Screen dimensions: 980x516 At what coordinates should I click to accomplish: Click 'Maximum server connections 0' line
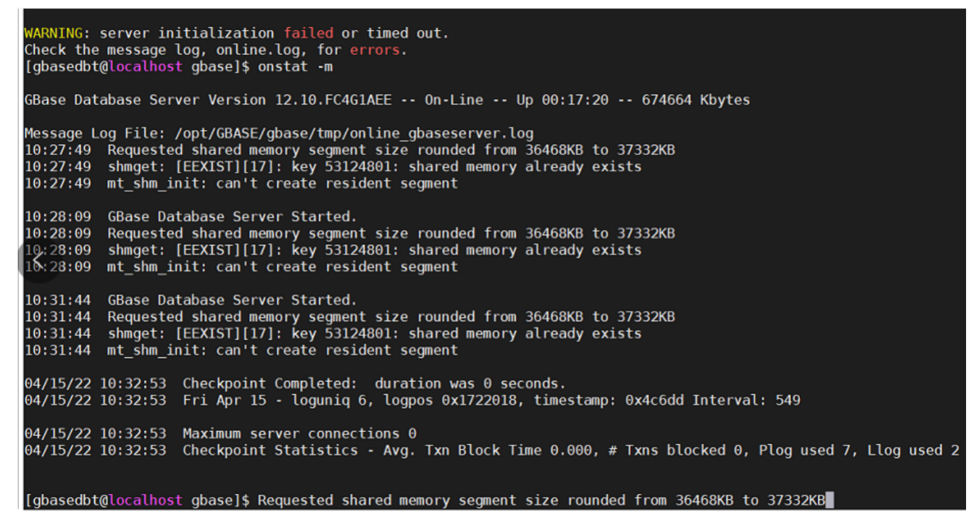coord(299,434)
